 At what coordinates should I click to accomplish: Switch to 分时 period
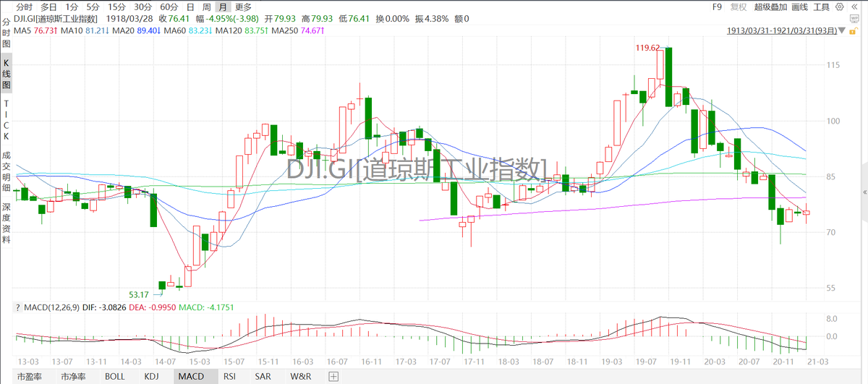25,7
